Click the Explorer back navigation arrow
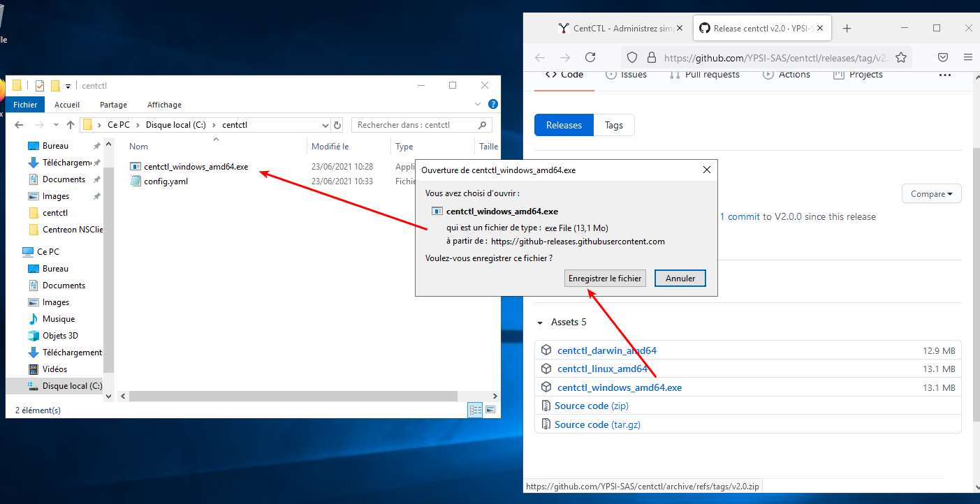The height and width of the screenshot is (504, 980). 19,125
